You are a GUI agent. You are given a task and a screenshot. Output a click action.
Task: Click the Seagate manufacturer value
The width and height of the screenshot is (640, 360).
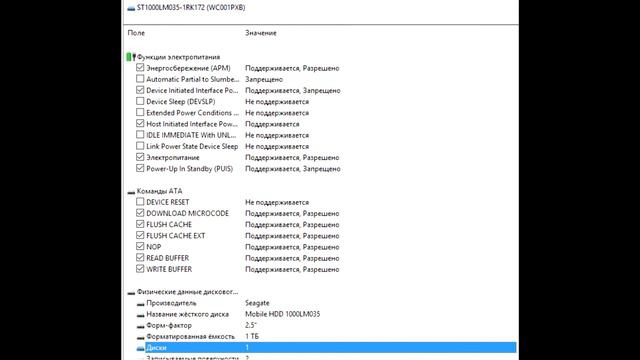tap(257, 303)
